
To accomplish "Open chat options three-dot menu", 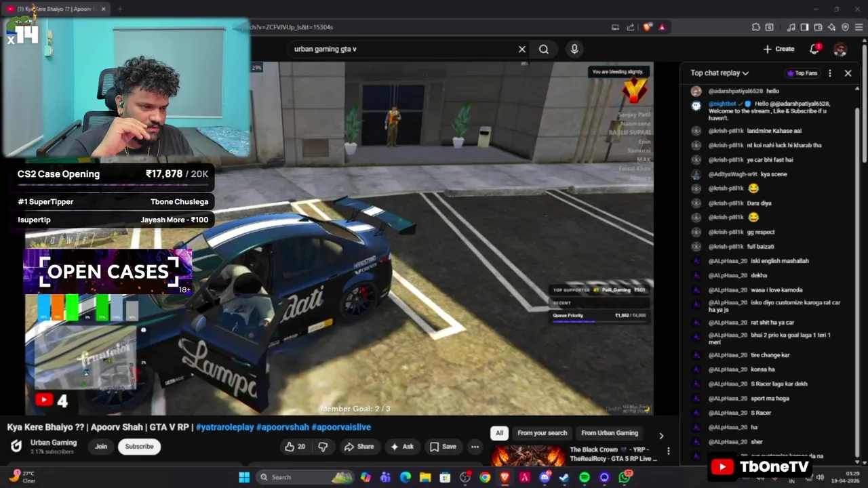I will (x=830, y=73).
